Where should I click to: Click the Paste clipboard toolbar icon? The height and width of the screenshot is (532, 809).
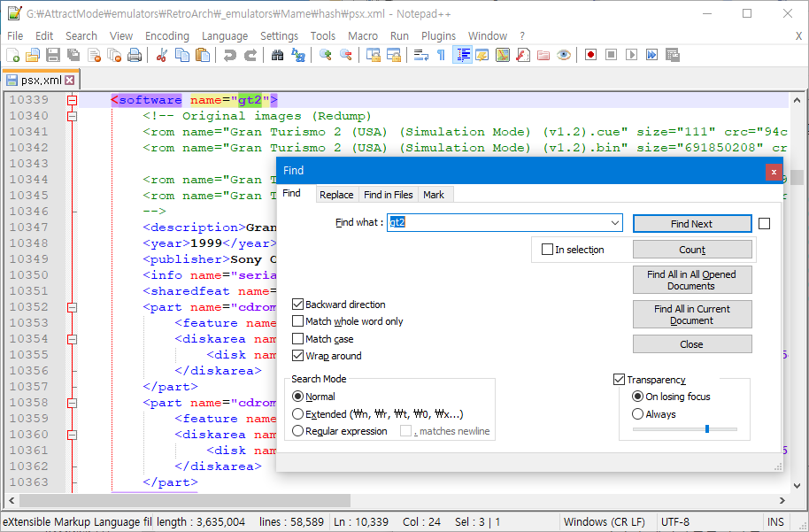[203, 55]
